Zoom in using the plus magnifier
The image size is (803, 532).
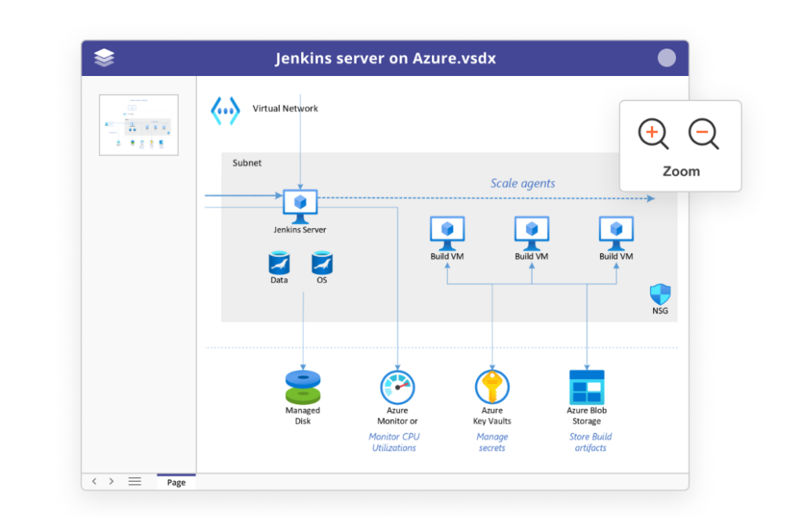click(x=652, y=133)
